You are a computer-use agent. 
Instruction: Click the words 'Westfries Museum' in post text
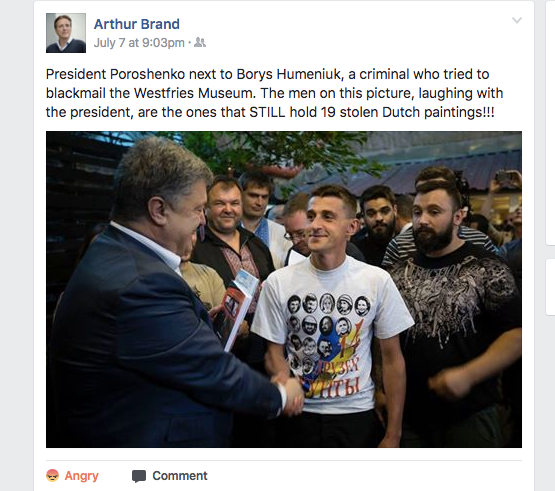[194, 93]
